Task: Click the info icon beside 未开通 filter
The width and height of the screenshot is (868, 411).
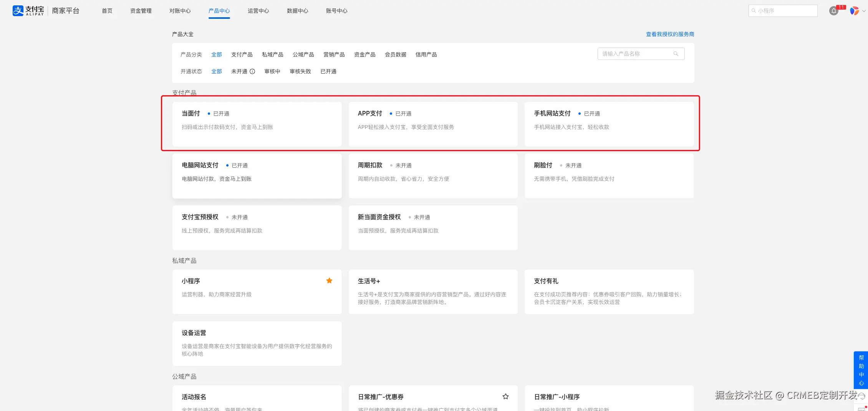Action: (x=252, y=71)
